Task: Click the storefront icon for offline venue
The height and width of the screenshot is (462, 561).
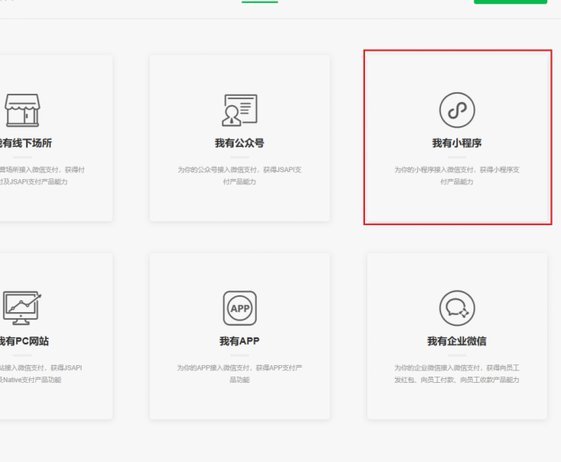Action: (22, 110)
